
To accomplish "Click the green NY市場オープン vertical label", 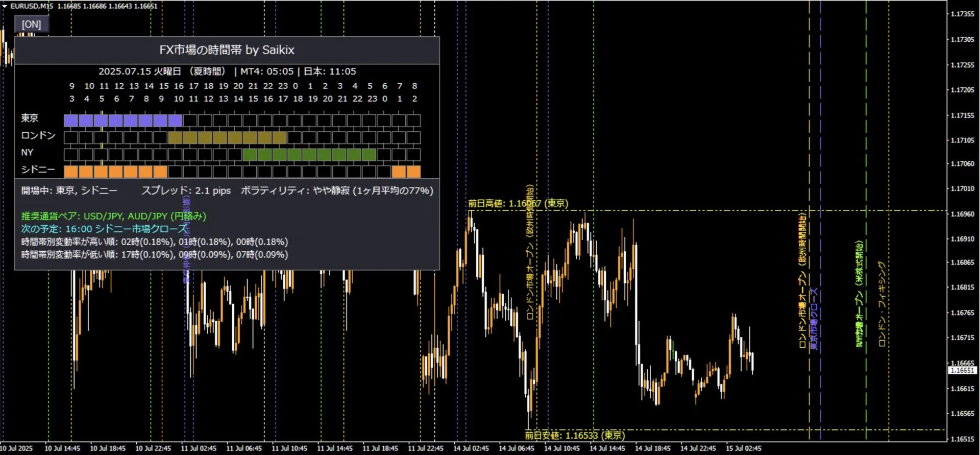I will coord(860,294).
